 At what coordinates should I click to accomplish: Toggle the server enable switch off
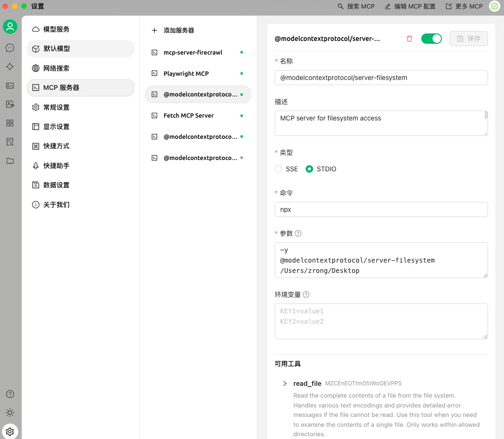tap(431, 39)
